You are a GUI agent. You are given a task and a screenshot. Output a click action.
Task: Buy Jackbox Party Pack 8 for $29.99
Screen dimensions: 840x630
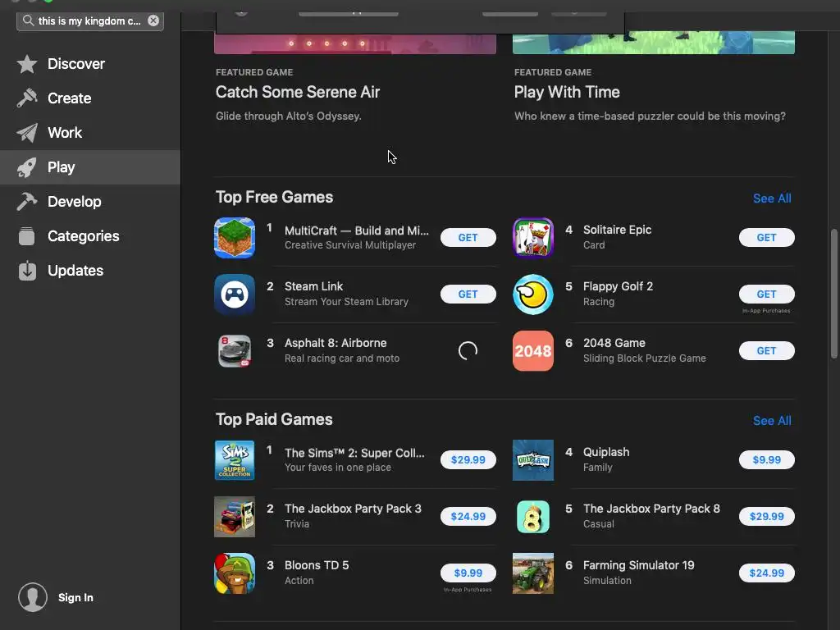point(767,517)
